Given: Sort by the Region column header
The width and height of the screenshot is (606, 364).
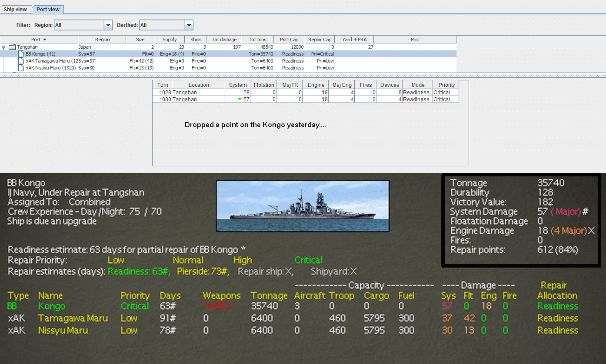Looking at the screenshot, I should [x=102, y=40].
